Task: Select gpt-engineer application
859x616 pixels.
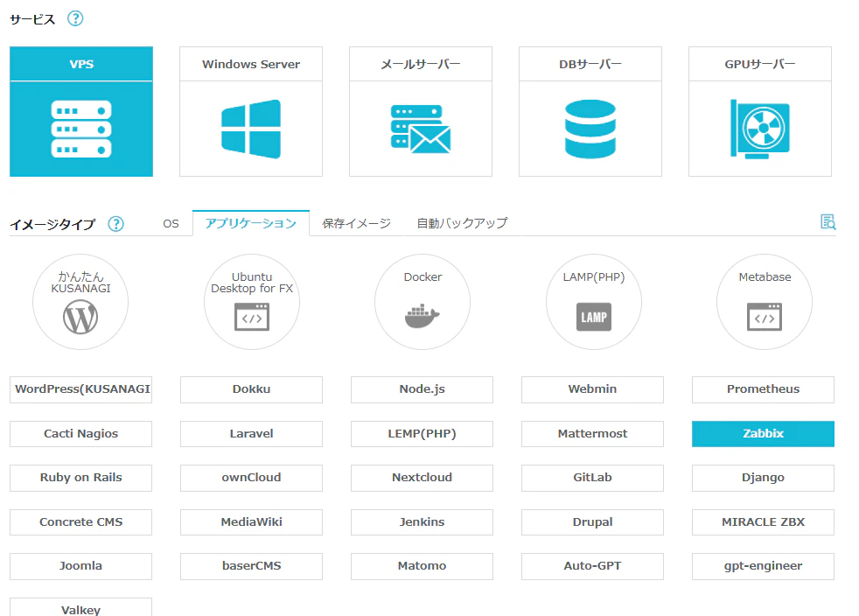Action: (763, 566)
